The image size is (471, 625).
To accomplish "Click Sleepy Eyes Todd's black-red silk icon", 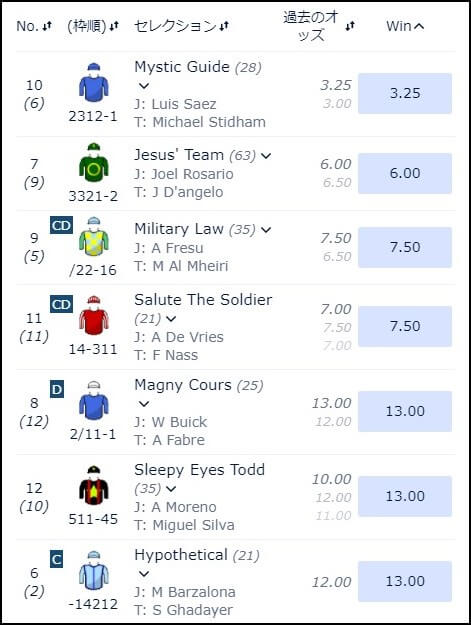I will [93, 485].
